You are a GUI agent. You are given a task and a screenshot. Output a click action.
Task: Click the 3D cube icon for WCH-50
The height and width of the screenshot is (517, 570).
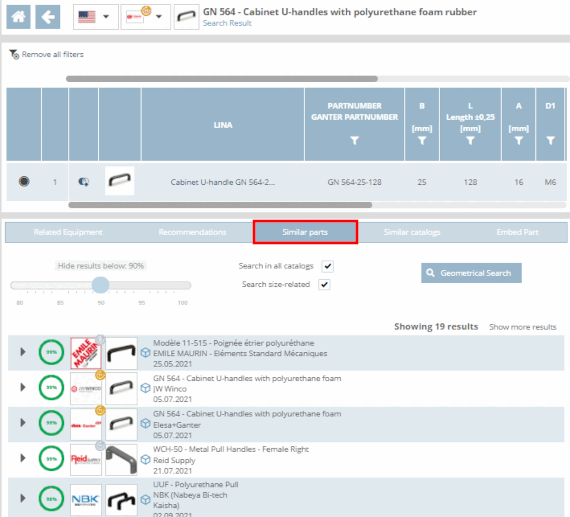tap(145, 459)
